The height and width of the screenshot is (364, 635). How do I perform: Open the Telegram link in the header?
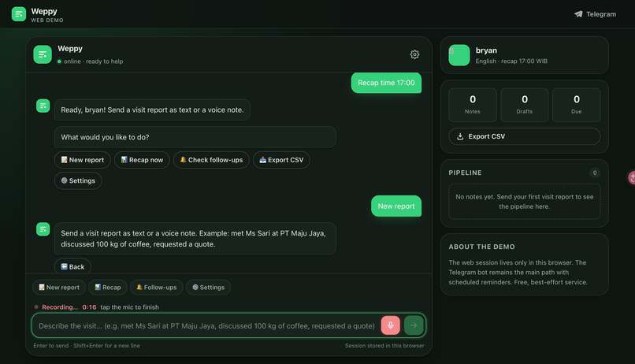(x=595, y=14)
